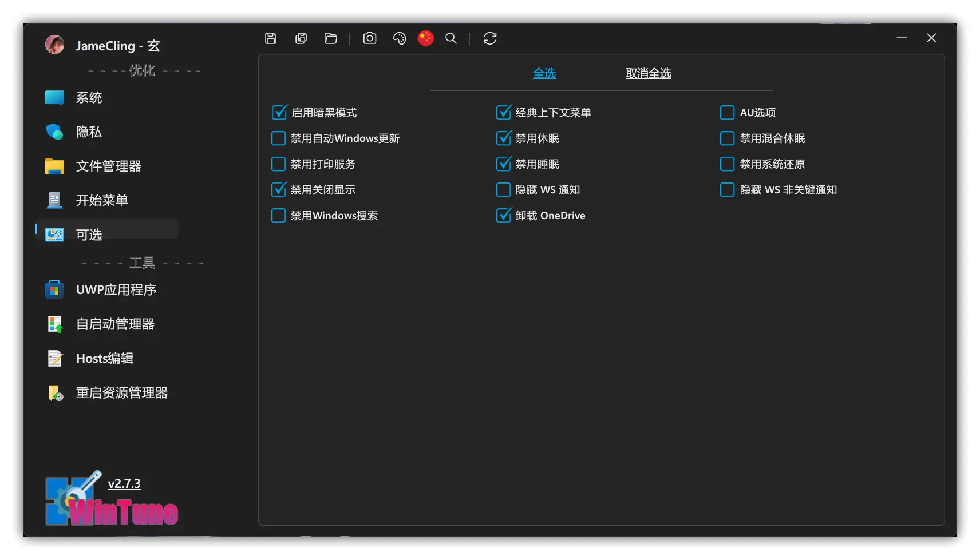Click the shield icon beside 隐私
This screenshot has width=980, height=560.
55,132
